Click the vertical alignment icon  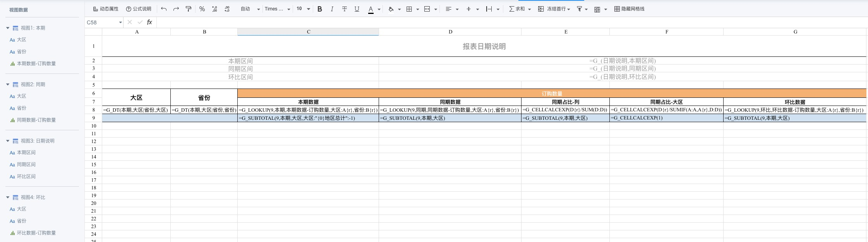(x=469, y=9)
